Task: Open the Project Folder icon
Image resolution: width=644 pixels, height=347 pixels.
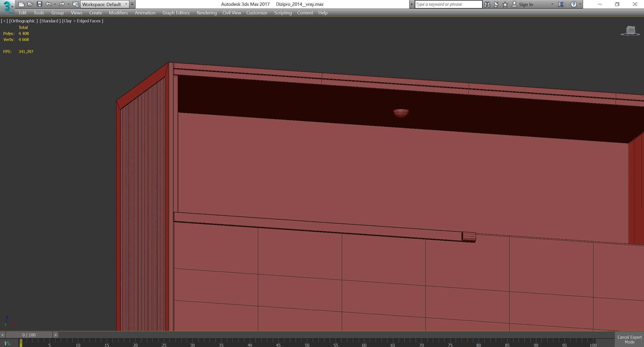Action: pos(75,4)
